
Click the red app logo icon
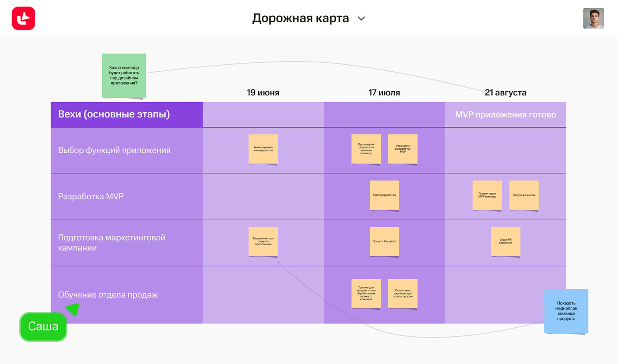23,18
